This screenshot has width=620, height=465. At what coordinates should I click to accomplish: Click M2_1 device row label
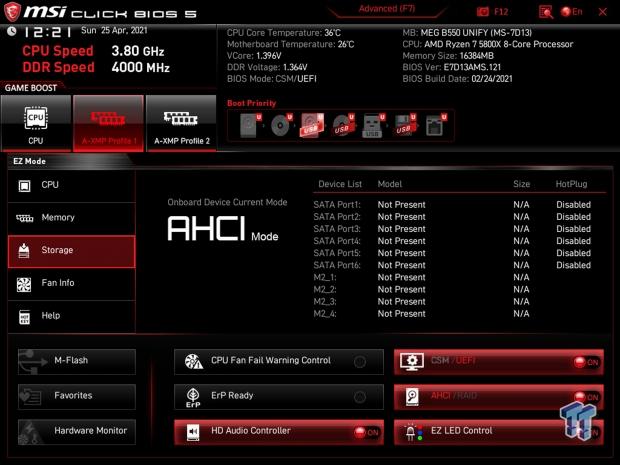[325, 278]
